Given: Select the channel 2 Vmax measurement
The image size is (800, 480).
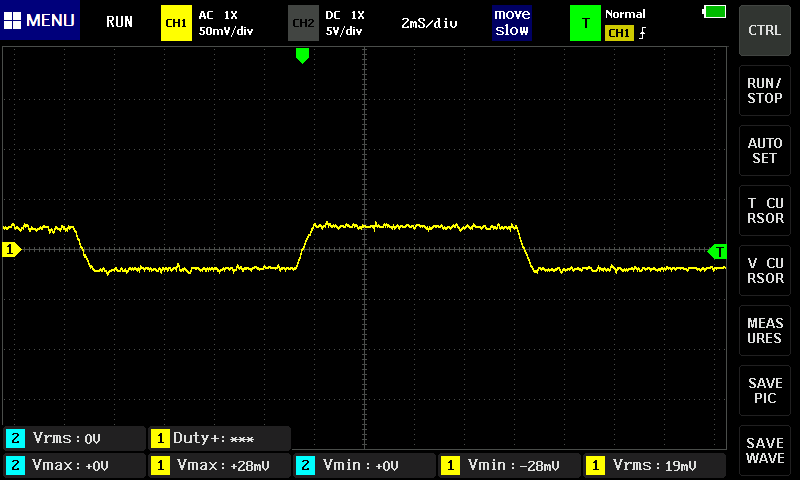Looking at the screenshot, I should (x=74, y=465).
